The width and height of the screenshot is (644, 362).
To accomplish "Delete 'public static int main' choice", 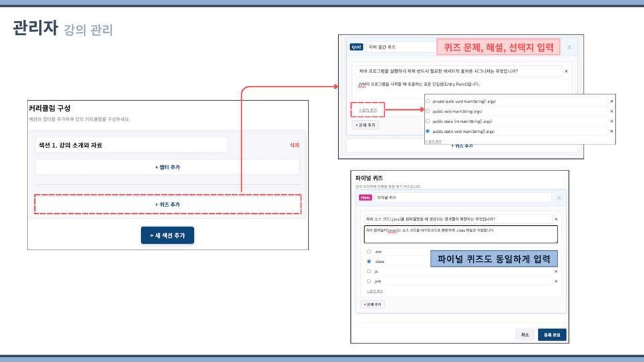I will coord(611,121).
